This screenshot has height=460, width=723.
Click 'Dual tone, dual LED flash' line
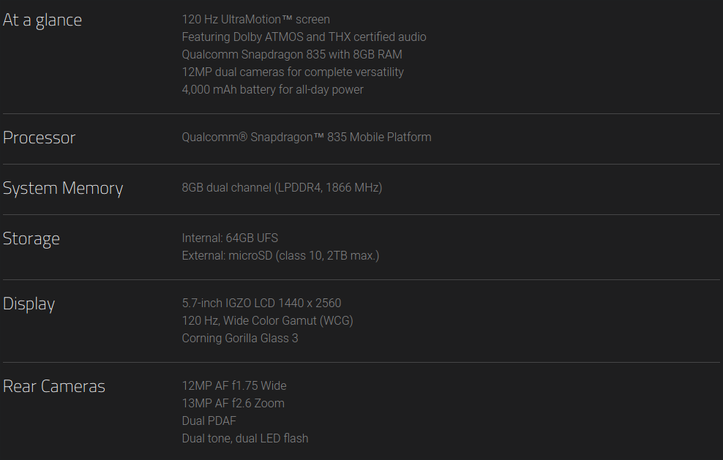click(x=245, y=438)
